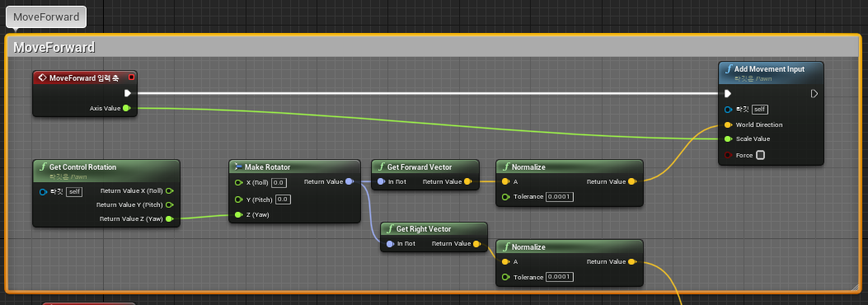This screenshot has height=305, width=868.
Task: Click the MoveForward comment bubble label
Action: (x=46, y=16)
